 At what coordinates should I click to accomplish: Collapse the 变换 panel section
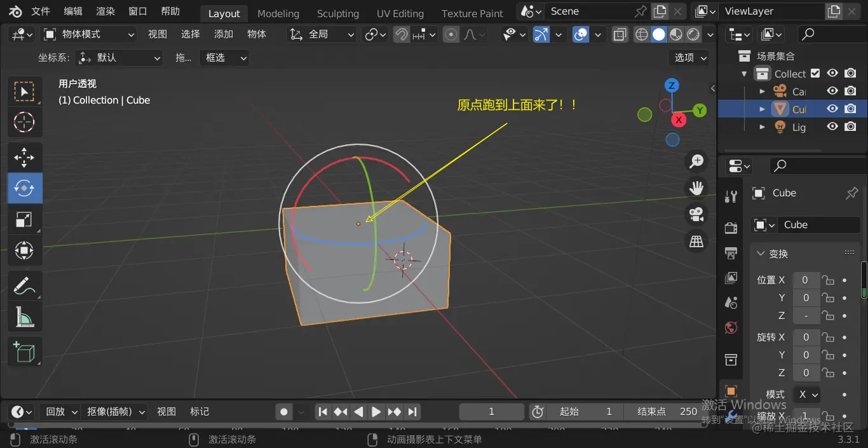point(761,254)
